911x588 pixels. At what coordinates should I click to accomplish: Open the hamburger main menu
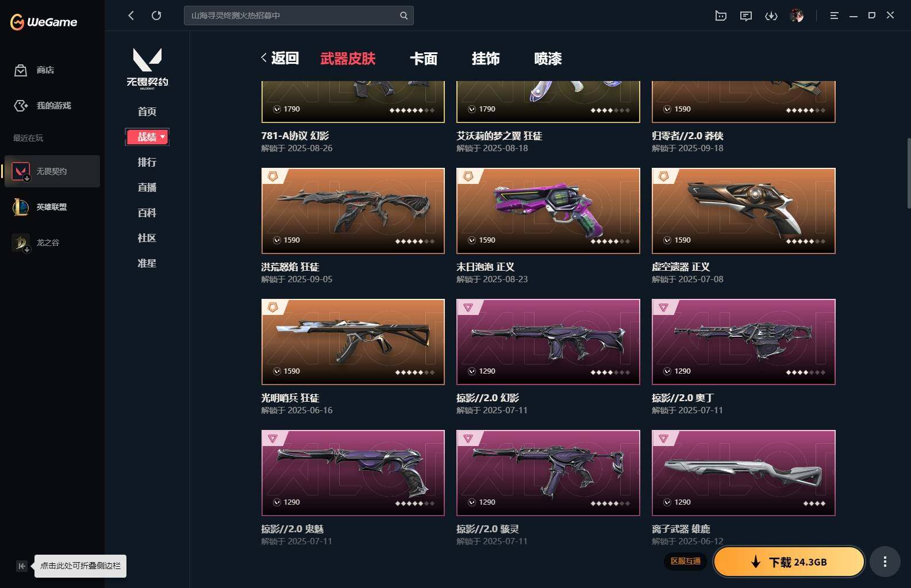[x=834, y=16]
